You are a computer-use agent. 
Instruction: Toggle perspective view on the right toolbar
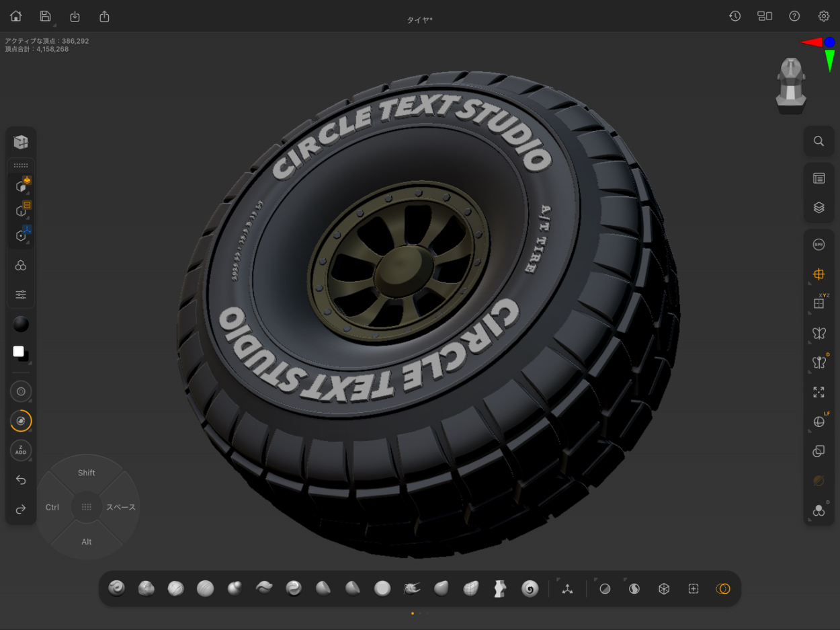coord(818,274)
